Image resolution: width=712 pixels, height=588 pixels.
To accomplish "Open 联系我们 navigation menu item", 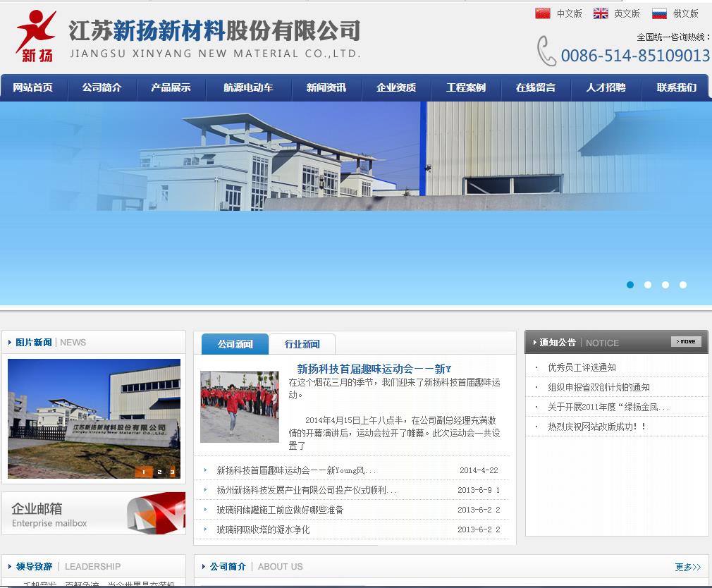I will 677,87.
